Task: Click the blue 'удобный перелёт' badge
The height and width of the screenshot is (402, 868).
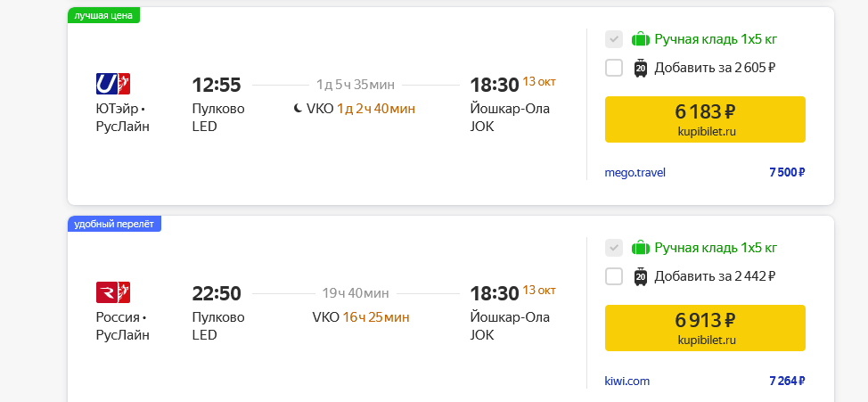Action: click(x=114, y=224)
